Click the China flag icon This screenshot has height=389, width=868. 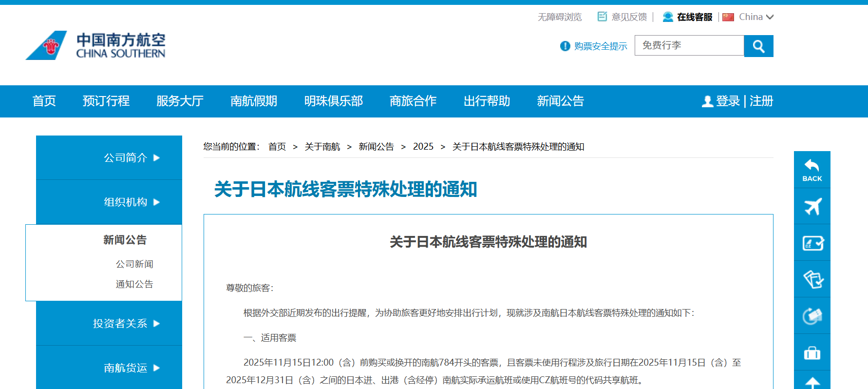coord(728,17)
